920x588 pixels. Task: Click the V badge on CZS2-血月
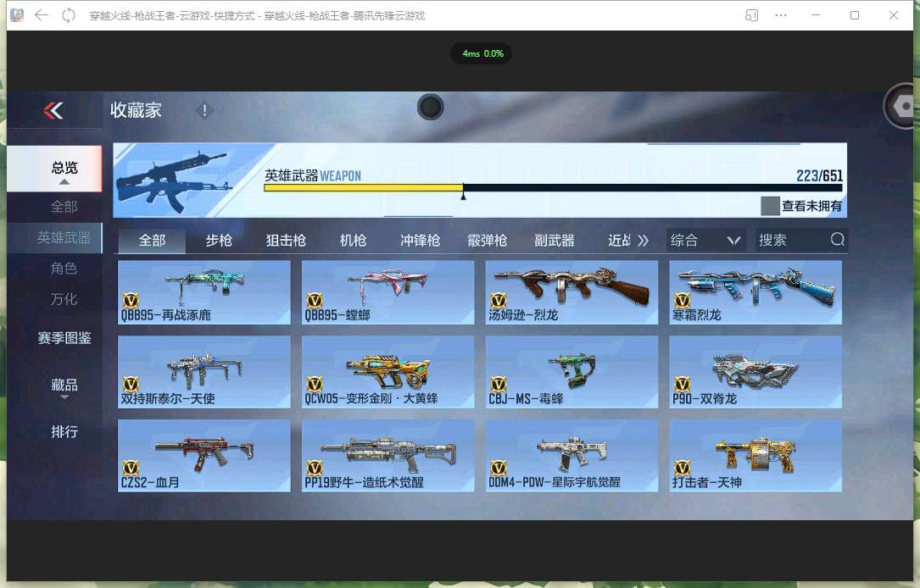coord(131,468)
